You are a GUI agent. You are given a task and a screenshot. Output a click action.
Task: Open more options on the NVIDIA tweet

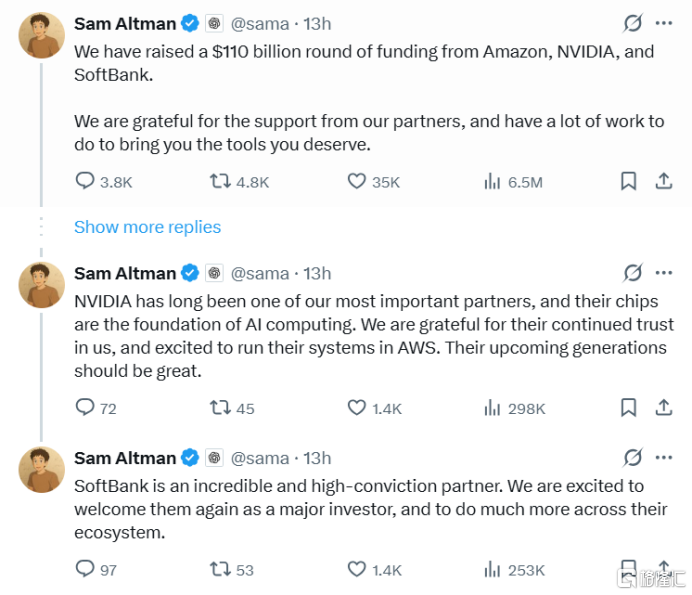pyautogui.click(x=663, y=273)
